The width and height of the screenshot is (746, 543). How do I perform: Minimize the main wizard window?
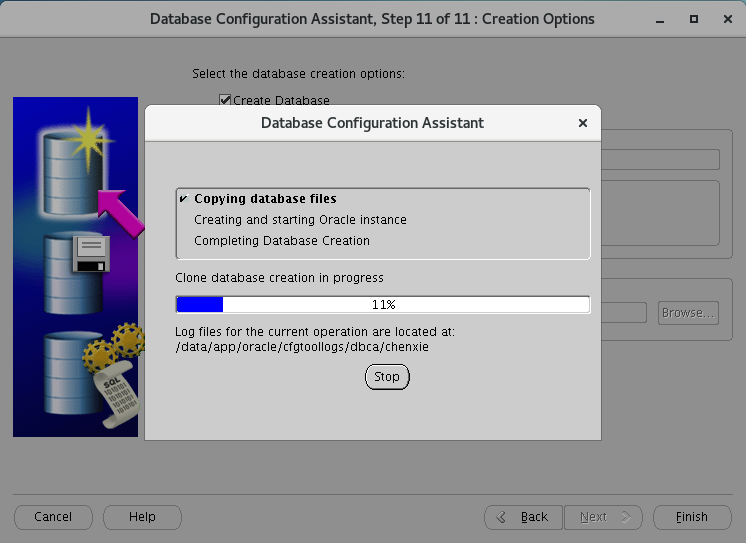pyautogui.click(x=660, y=20)
